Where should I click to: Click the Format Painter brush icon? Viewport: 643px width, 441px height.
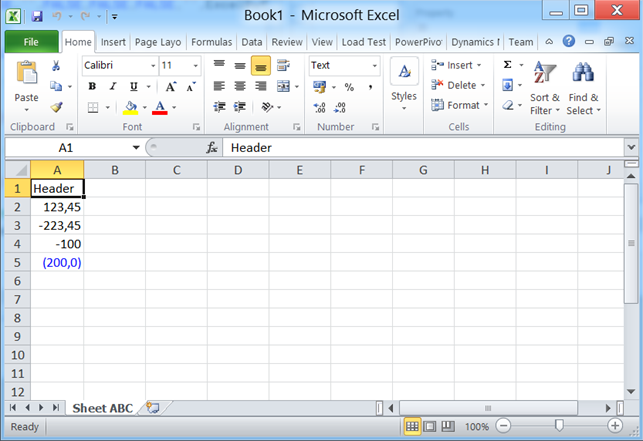point(57,106)
